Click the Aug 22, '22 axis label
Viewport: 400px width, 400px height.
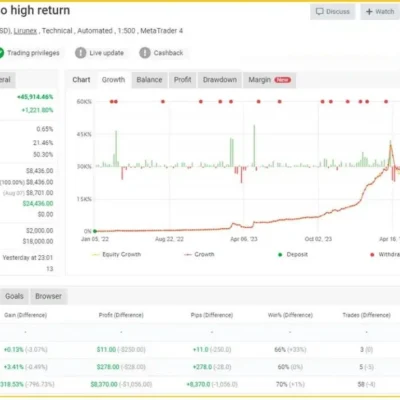[x=169, y=239]
